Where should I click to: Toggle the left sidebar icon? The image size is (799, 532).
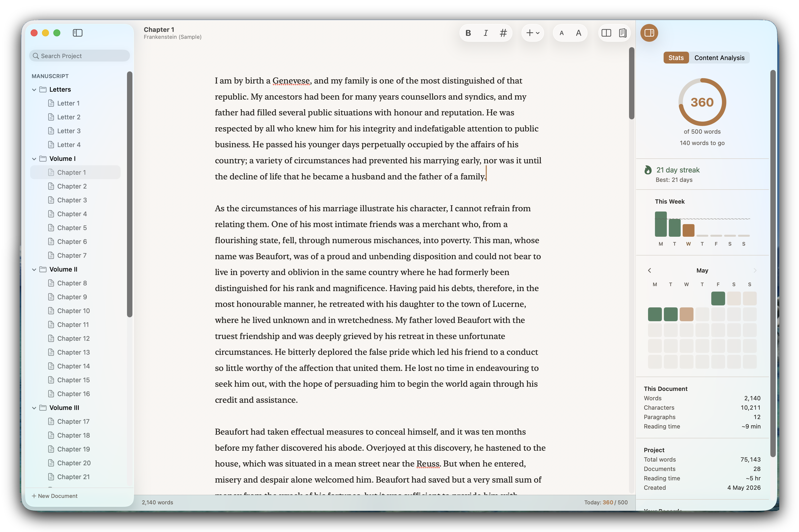[x=78, y=33]
